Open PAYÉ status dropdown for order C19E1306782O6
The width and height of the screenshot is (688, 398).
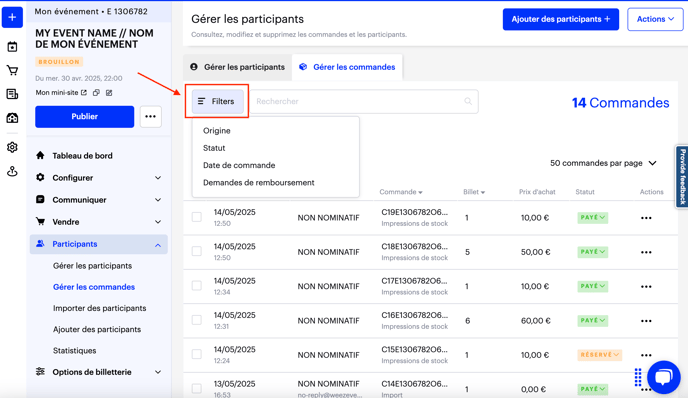click(592, 218)
